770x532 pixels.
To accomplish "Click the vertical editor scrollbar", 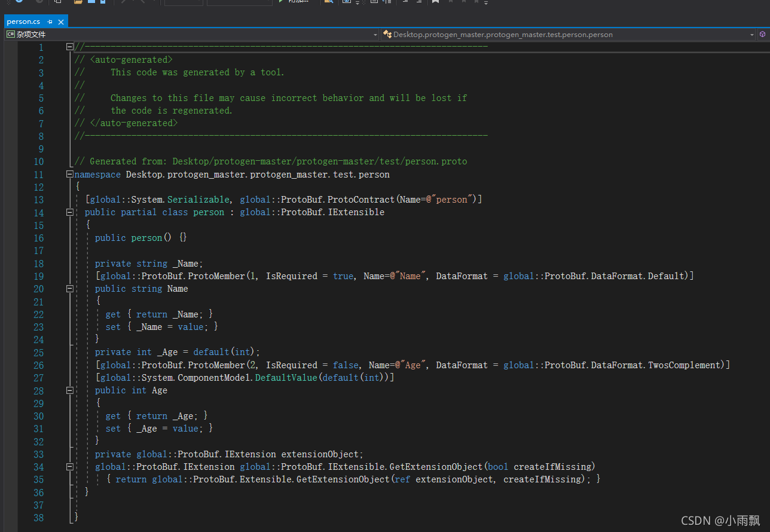I will pos(766,179).
